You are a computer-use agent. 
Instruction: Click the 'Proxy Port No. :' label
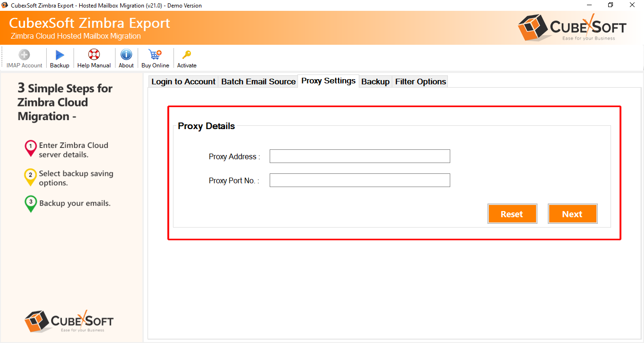234,180
